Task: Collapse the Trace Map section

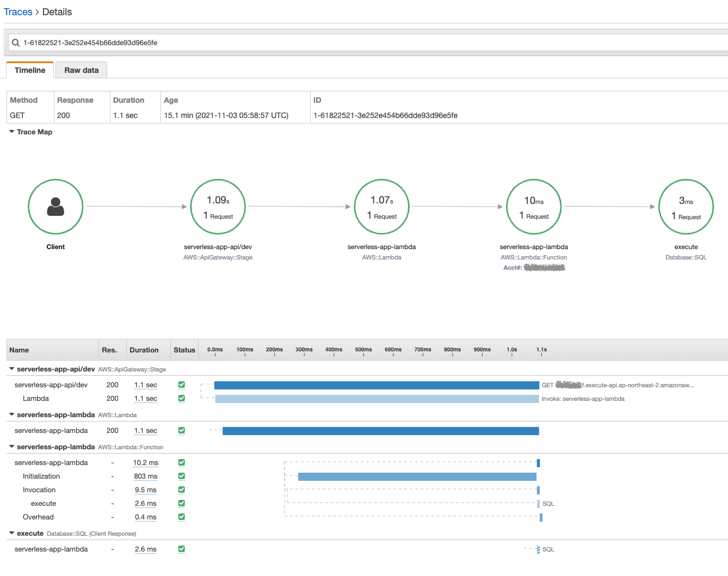Action: pos(12,132)
